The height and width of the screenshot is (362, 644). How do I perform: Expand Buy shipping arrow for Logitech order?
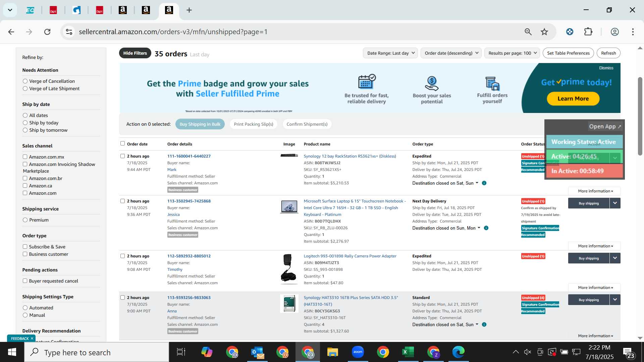coord(615,258)
